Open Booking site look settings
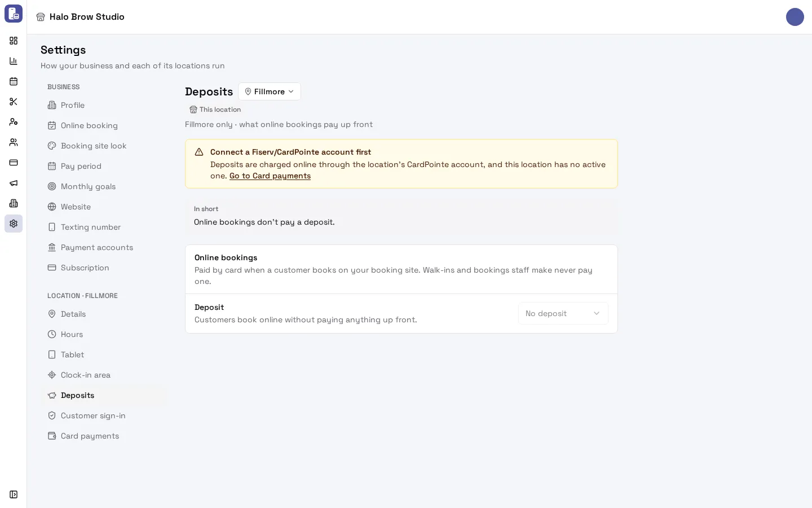The image size is (812, 508). [x=104, y=146]
